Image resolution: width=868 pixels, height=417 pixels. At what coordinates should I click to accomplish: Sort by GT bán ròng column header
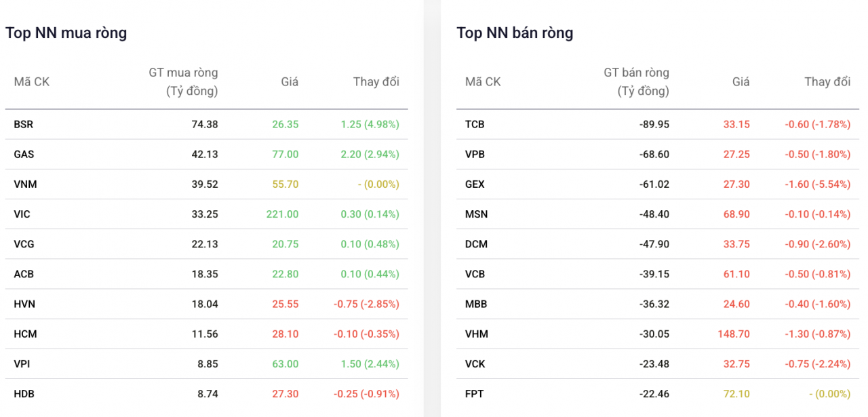click(636, 81)
